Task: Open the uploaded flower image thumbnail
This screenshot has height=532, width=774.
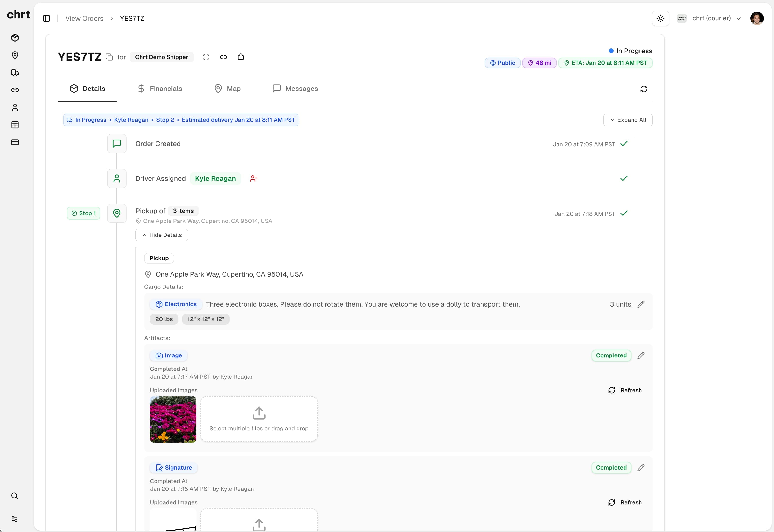Action: coord(173,419)
